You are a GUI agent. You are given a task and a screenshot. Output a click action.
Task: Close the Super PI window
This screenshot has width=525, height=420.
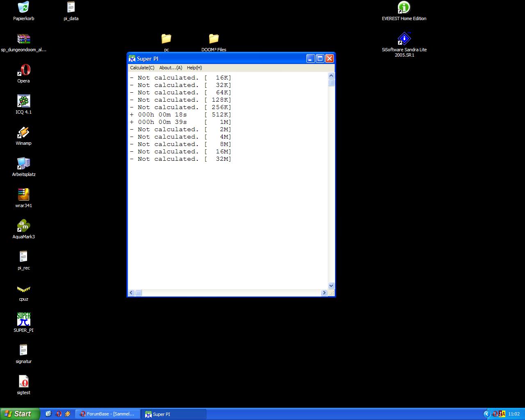pos(329,59)
